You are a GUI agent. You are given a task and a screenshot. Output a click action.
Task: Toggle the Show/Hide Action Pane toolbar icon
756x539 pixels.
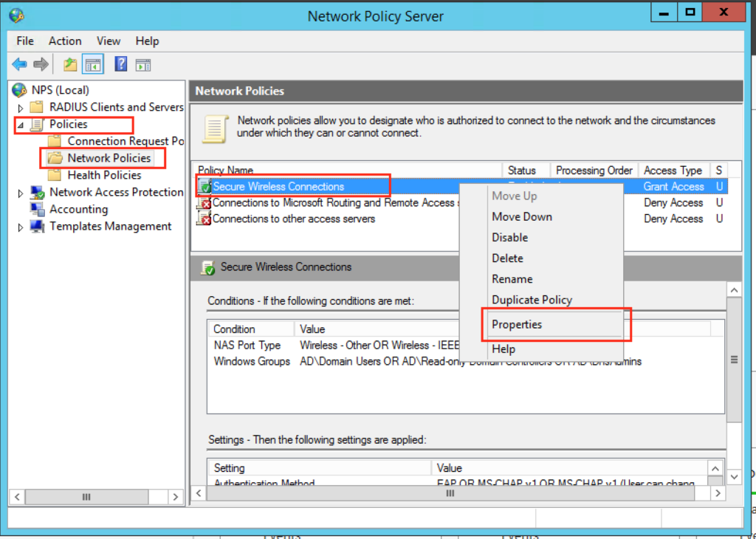pyautogui.click(x=142, y=64)
